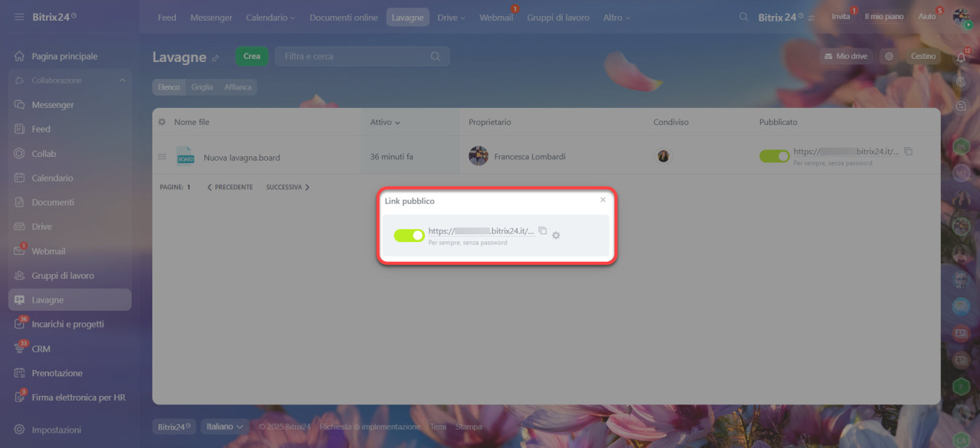Image resolution: width=980 pixels, height=448 pixels.
Task: Toggle the Pubblicato switch for Nuova lavagna.board
Action: point(774,155)
